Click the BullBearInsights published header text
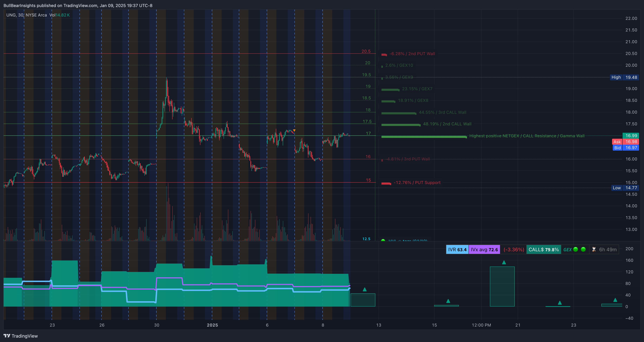 78,5
